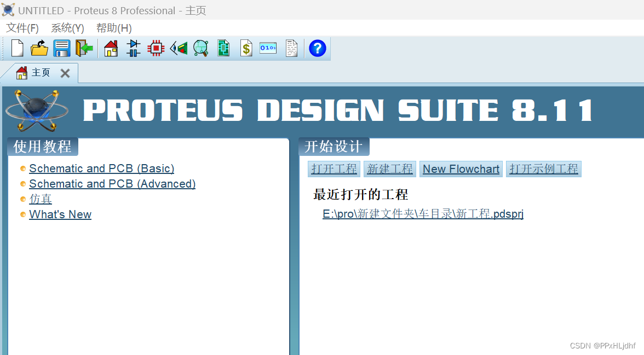The image size is (644, 355).
Task: Open Schematic and PCB (Advanced) tutorial
Action: pyautogui.click(x=112, y=184)
